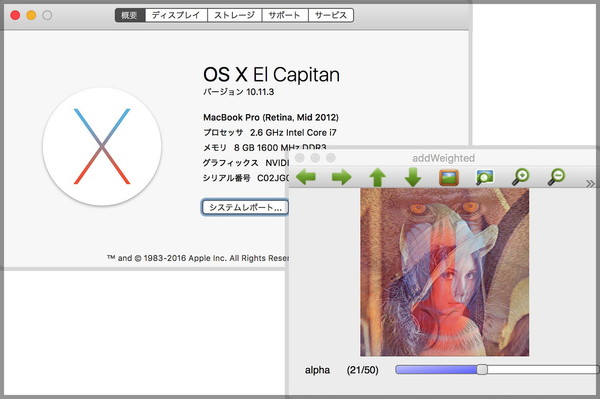Click the down arrow pan icon in addWeighted
Viewport: 600px width, 399px height.
413,177
